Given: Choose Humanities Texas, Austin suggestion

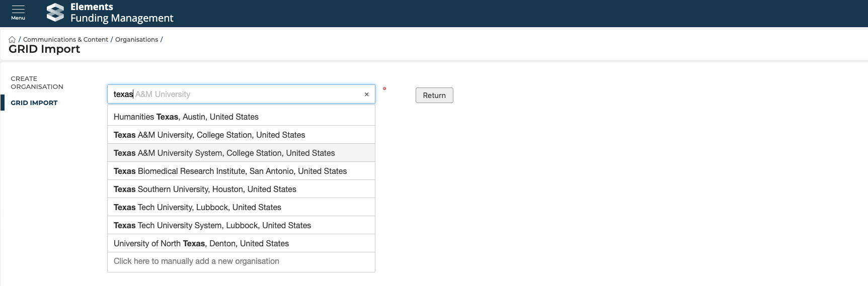Looking at the screenshot, I should (186, 117).
